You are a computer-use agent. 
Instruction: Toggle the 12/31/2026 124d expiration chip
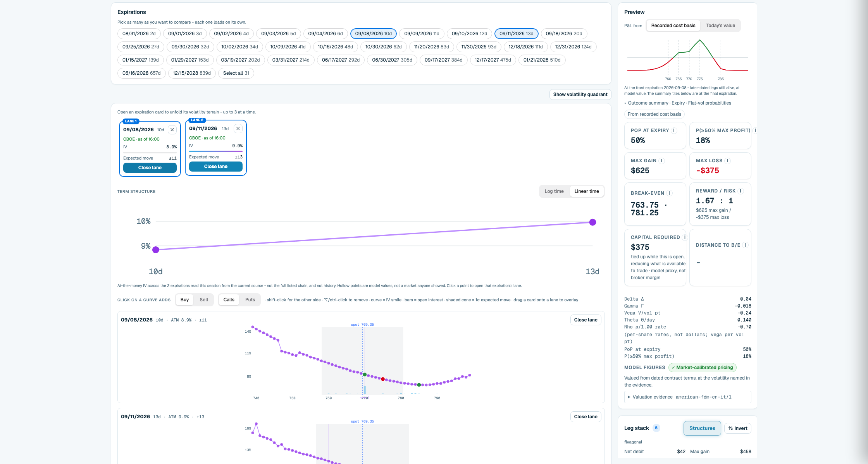pyautogui.click(x=573, y=47)
